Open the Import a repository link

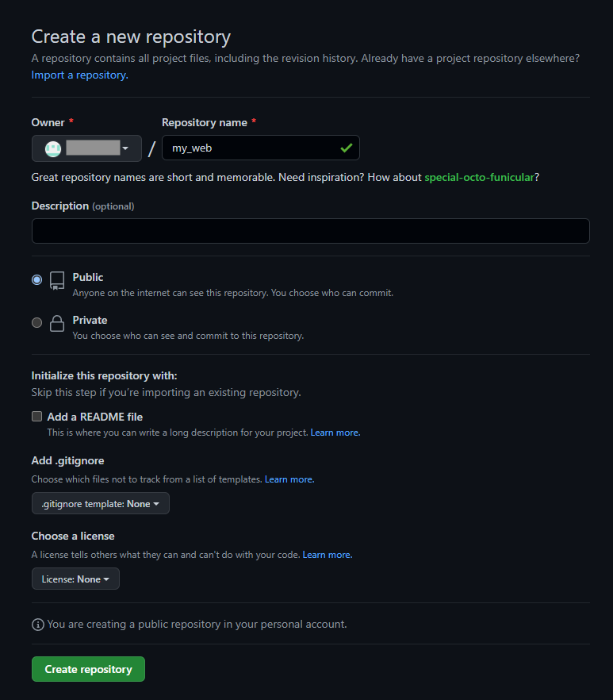pos(80,75)
